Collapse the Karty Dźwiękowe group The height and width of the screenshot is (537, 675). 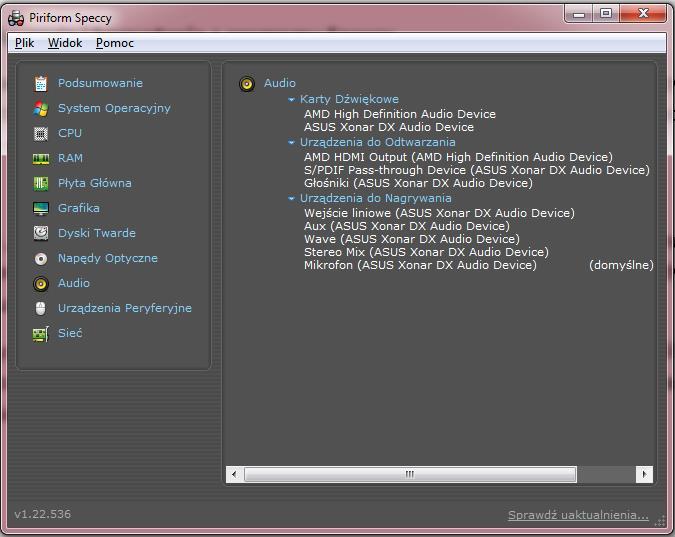tap(291, 99)
